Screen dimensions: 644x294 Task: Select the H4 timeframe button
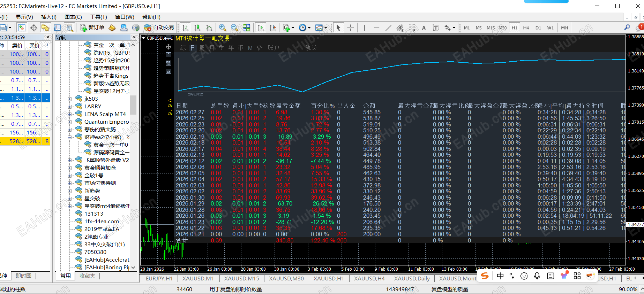coord(526,28)
